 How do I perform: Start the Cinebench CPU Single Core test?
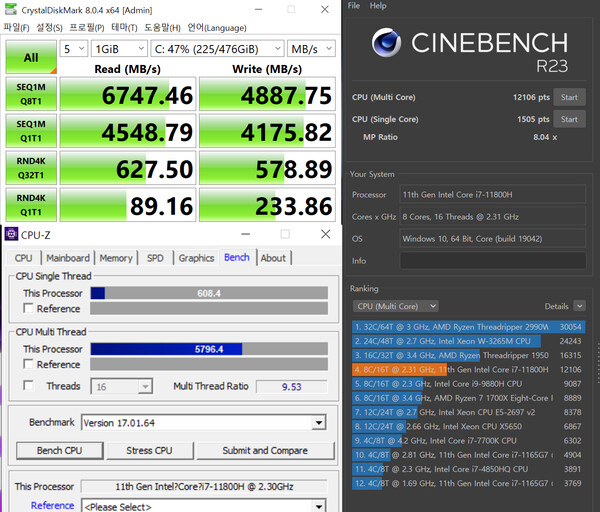pyautogui.click(x=569, y=119)
